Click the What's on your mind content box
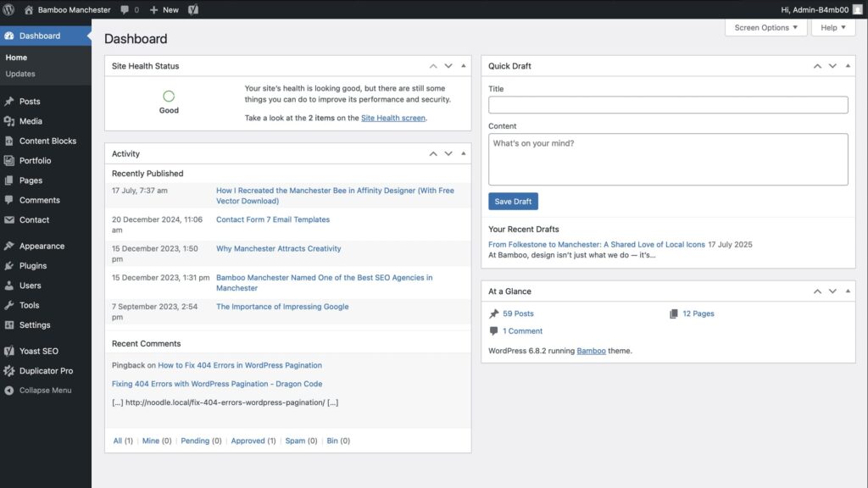The width and height of the screenshot is (868, 488). click(668, 159)
